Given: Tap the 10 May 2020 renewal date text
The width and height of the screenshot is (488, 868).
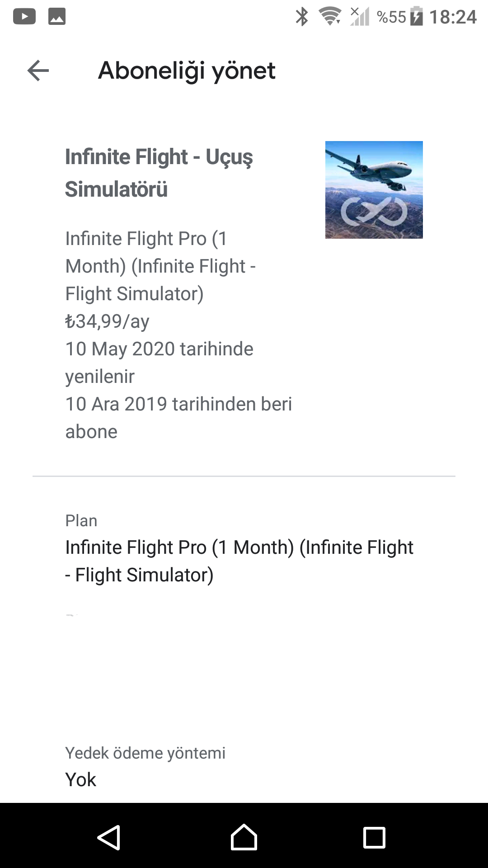Looking at the screenshot, I should pyautogui.click(x=159, y=349).
